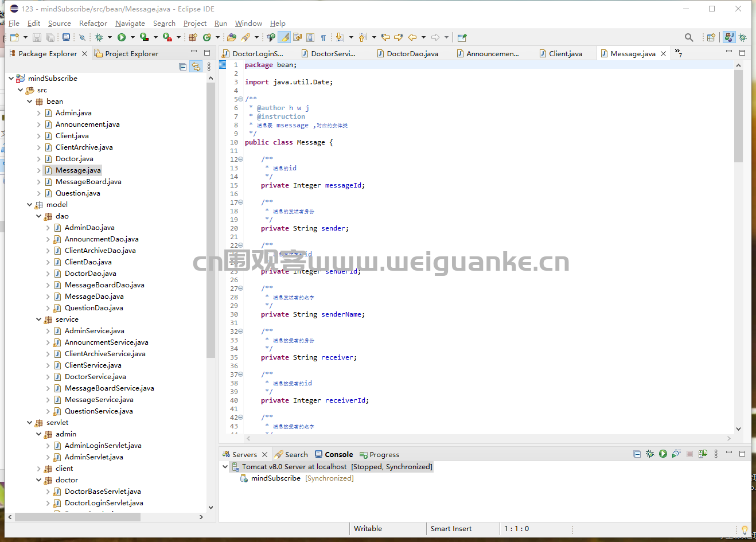756x542 pixels.
Task: Switch to the Java EE perspective icon
Action: 728,37
